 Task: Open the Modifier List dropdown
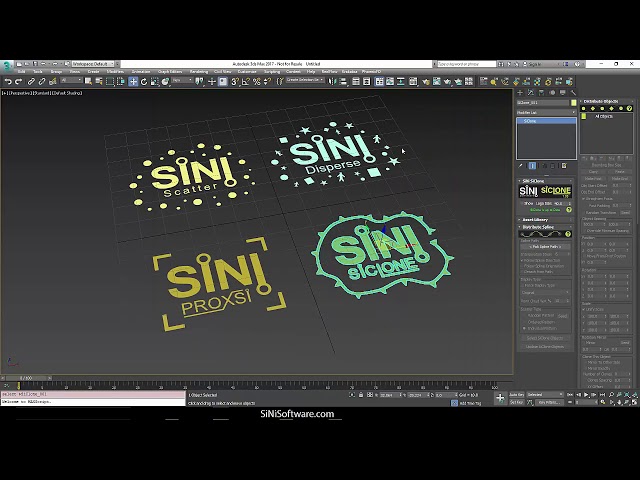tap(546, 112)
